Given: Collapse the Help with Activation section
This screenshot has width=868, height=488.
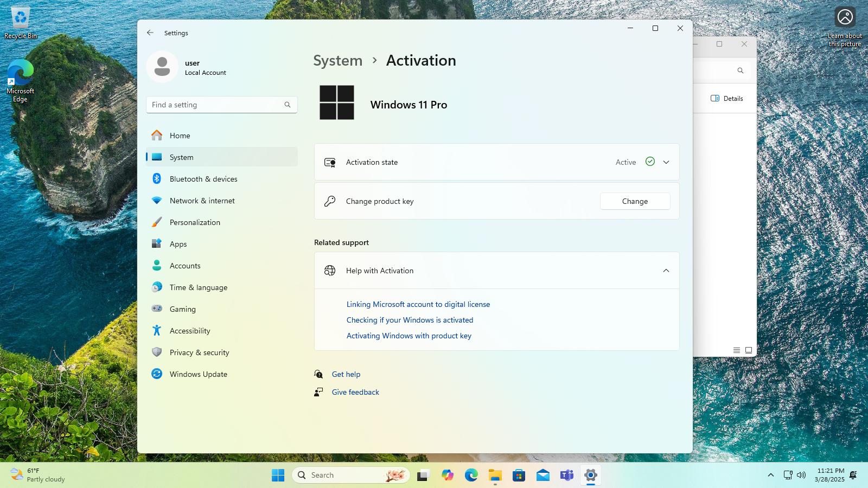Looking at the screenshot, I should tap(666, 271).
